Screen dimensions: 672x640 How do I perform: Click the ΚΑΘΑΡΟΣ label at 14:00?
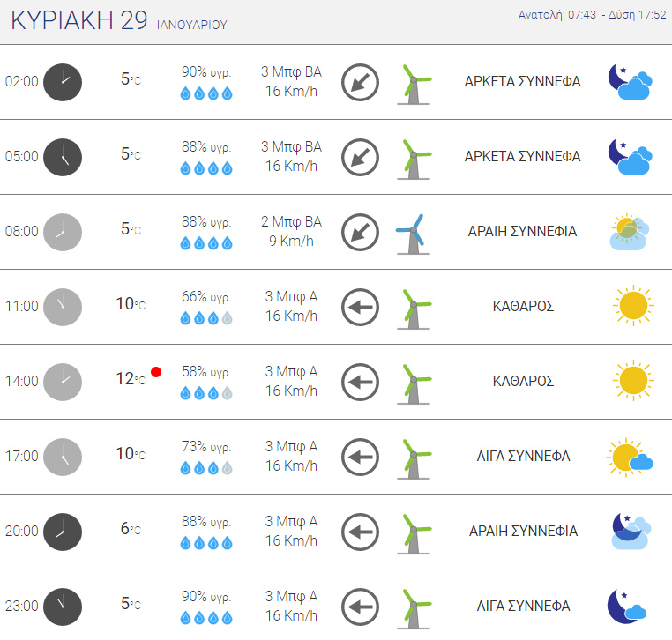coord(523,381)
